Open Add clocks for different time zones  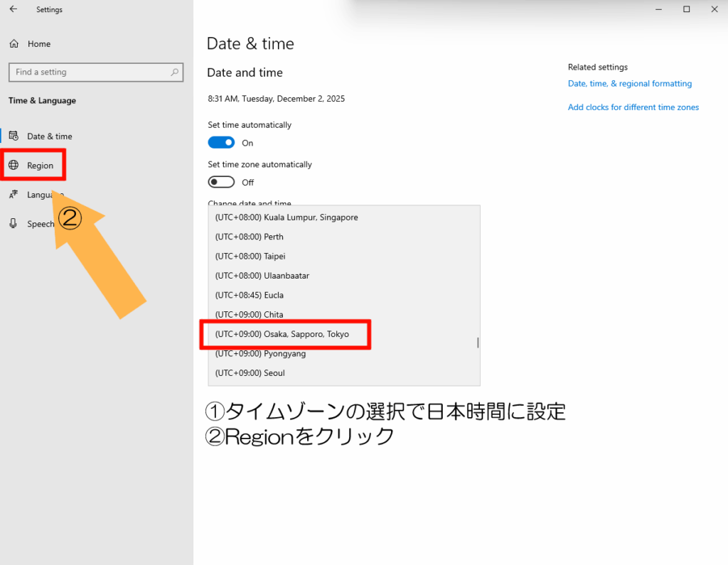tap(633, 107)
